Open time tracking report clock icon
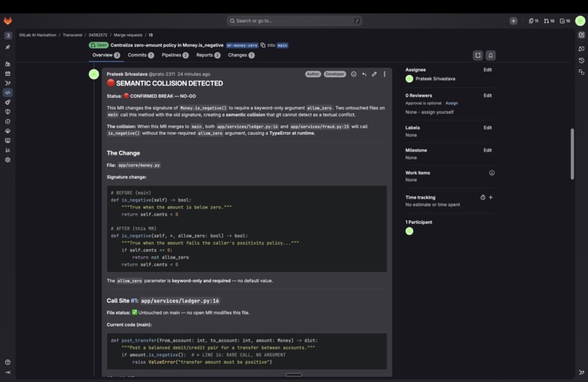 [483, 198]
